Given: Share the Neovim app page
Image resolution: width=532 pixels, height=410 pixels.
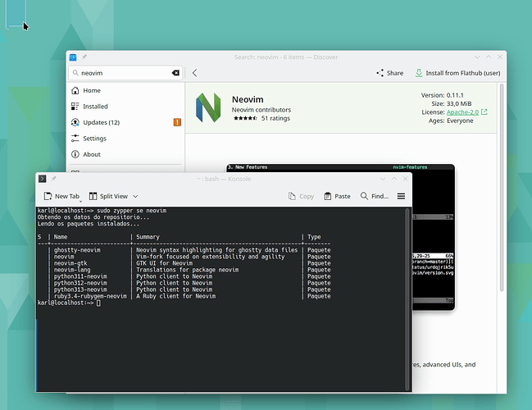Looking at the screenshot, I should [390, 73].
